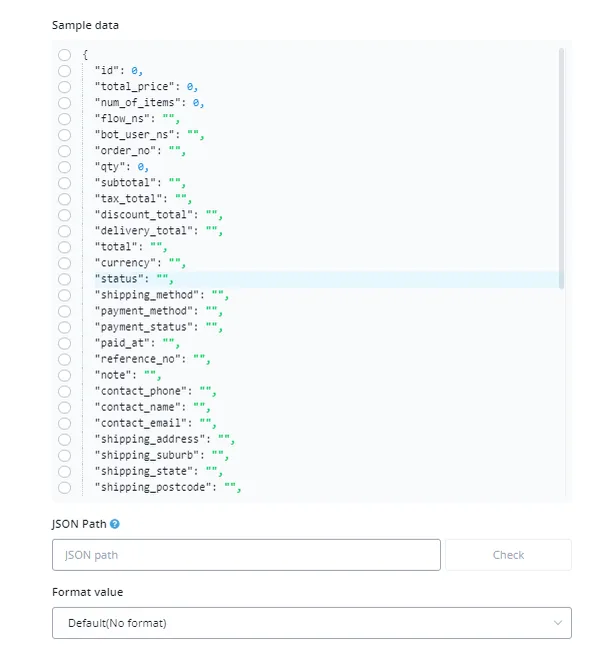Select the radio button beside opening brace
Image resolution: width=613 pixels, height=672 pixels.
pos(64,55)
